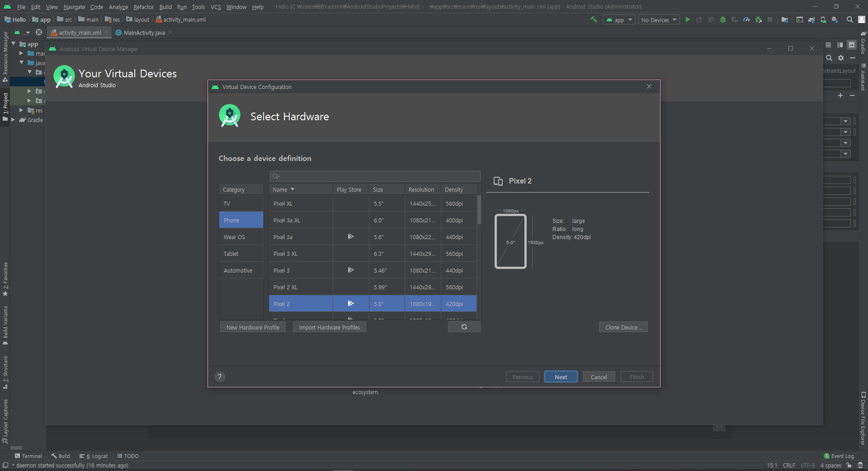
Task: Select the Pixel 2 XL device row
Action: [x=373, y=287]
